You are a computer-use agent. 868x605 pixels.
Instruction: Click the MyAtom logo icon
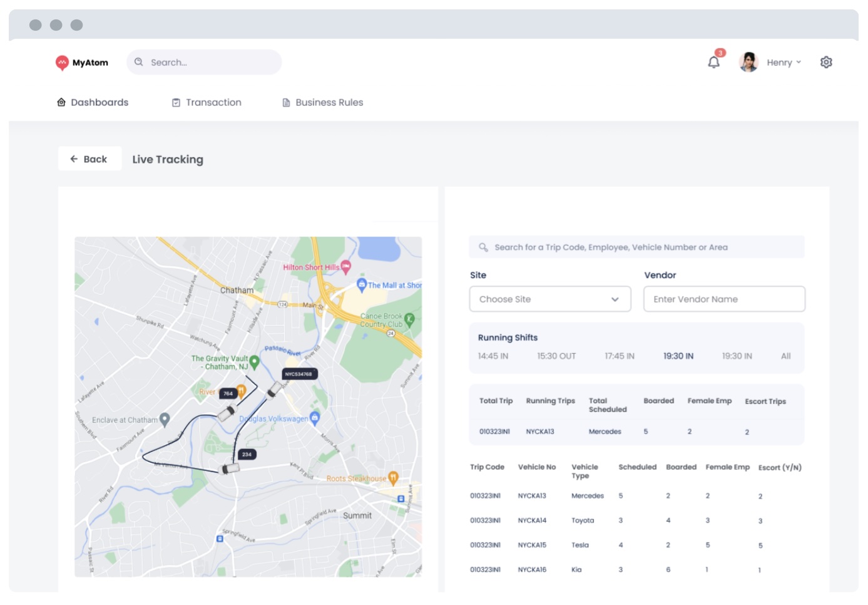tap(62, 63)
